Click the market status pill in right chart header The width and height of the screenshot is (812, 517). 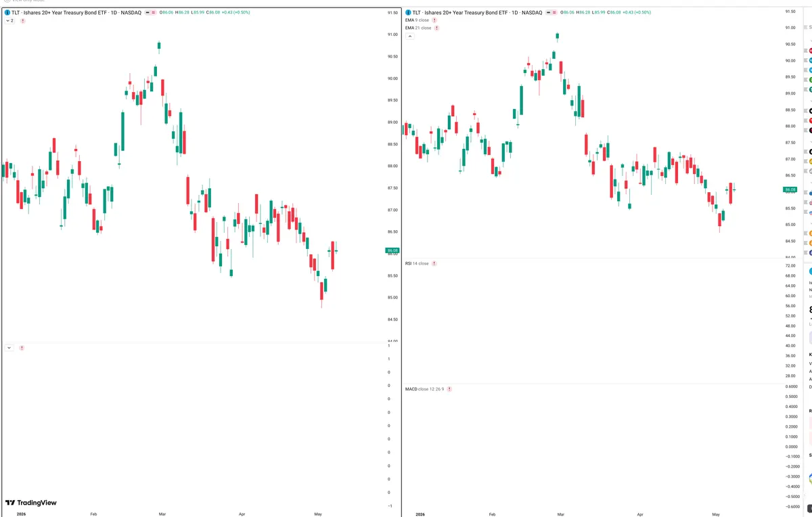tap(551, 13)
